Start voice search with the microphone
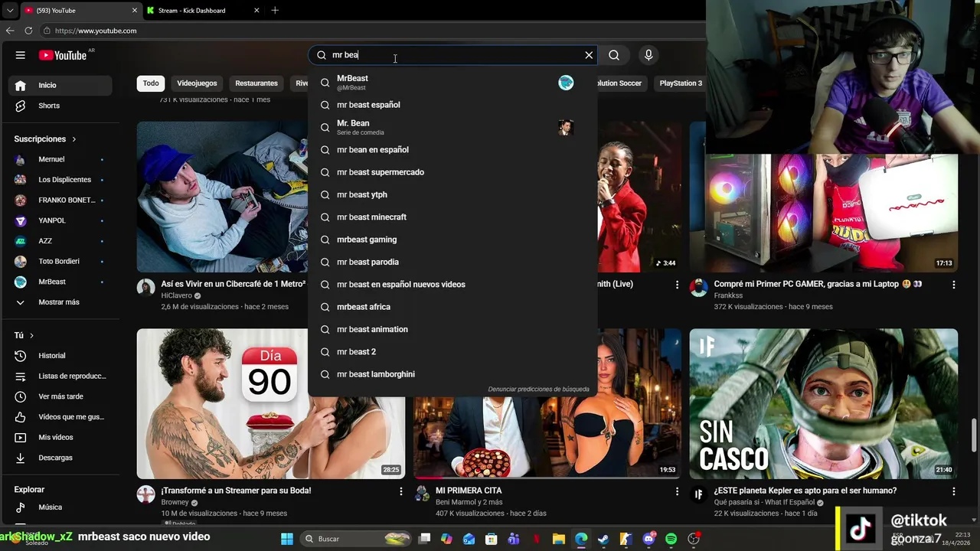This screenshot has height=551, width=980. point(648,55)
